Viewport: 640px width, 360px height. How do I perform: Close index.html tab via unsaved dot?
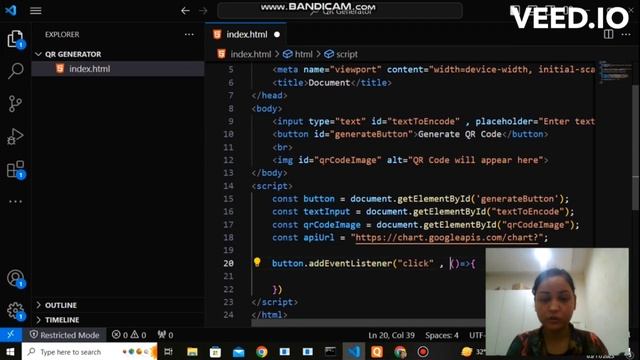pos(277,35)
